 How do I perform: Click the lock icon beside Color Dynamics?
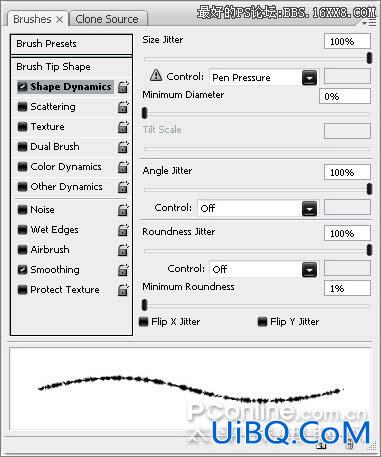click(123, 167)
